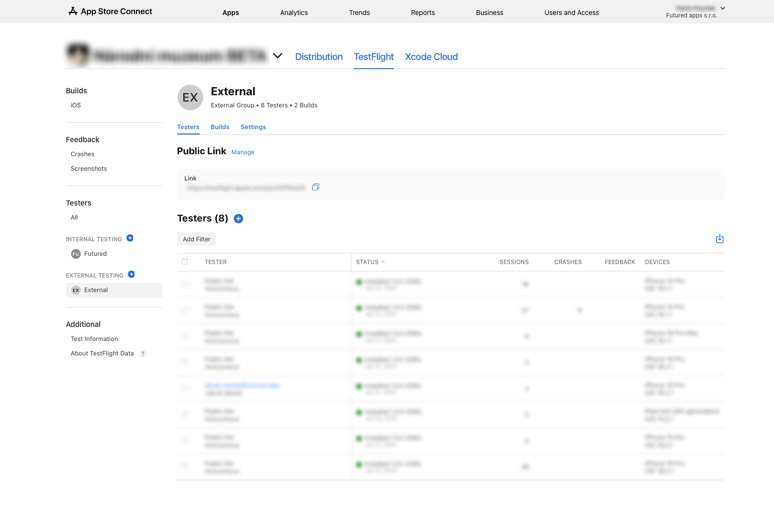Add external testing group plus icon

(131, 274)
